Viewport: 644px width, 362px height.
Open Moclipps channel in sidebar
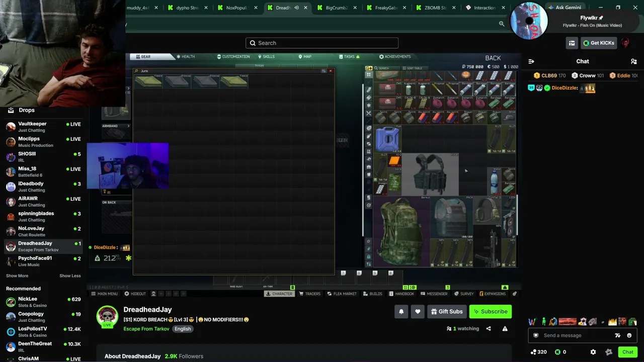point(43,142)
